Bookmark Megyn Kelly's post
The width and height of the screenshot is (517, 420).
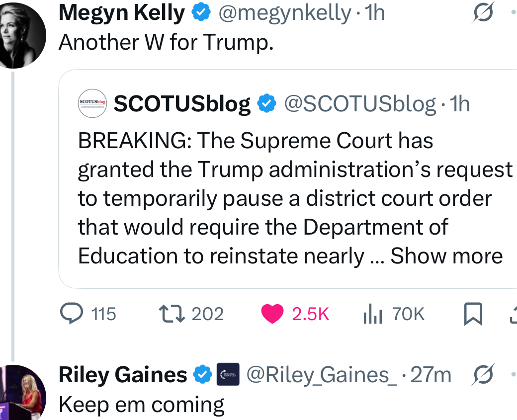click(x=473, y=314)
